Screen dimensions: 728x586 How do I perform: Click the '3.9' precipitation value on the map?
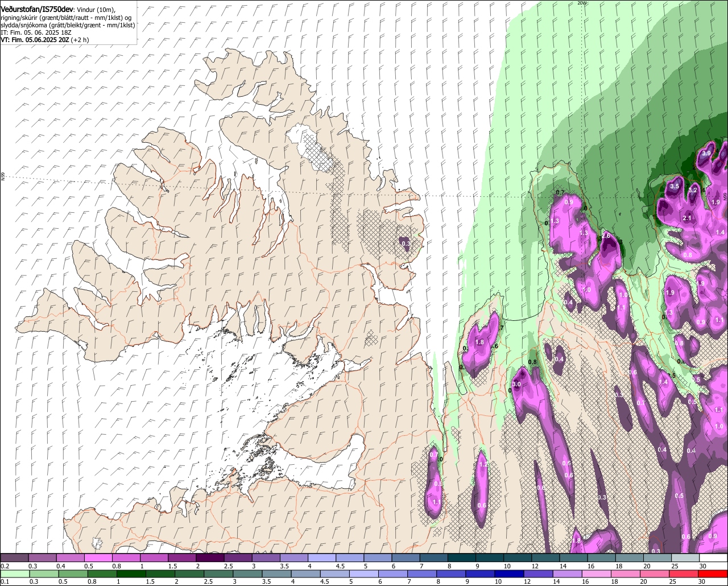[707, 154]
